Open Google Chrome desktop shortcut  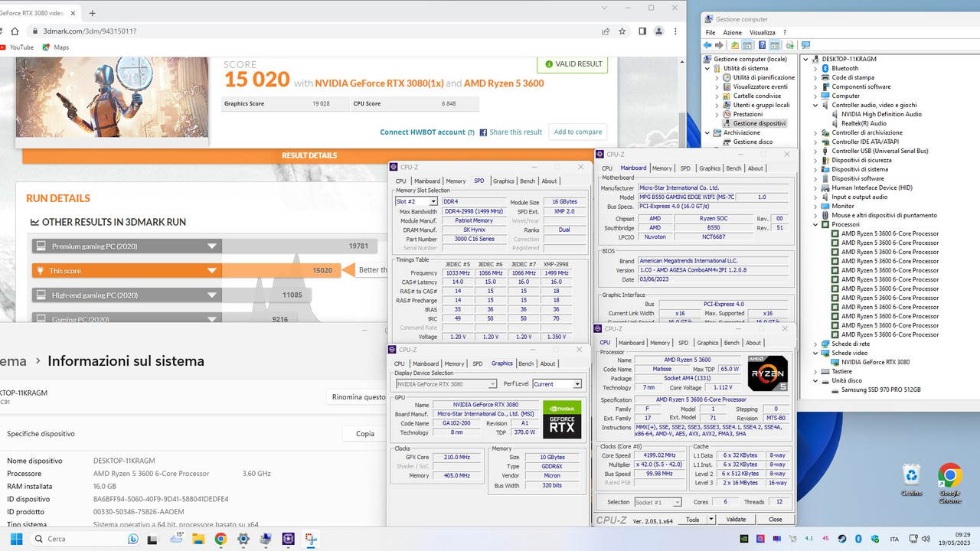(x=949, y=483)
